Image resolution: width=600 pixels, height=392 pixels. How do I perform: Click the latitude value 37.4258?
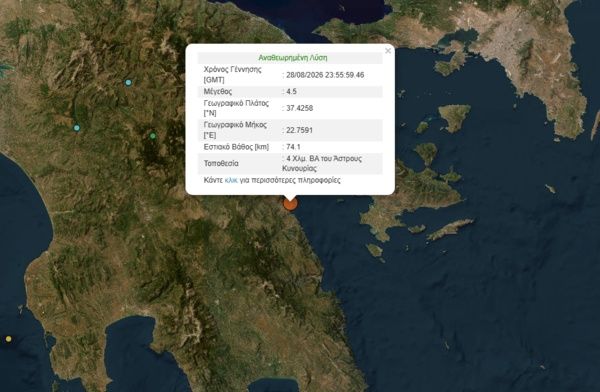point(299,108)
